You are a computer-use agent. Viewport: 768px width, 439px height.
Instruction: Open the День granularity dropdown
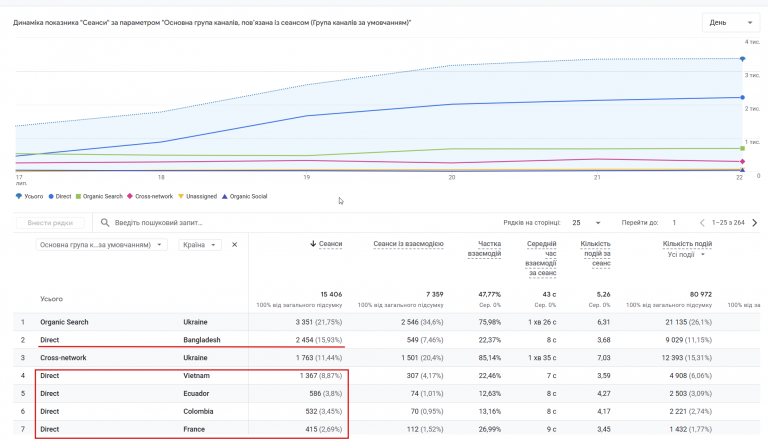click(731, 23)
